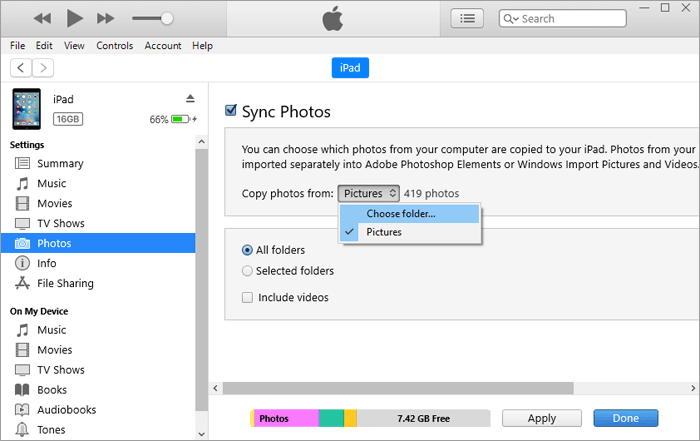
Task: Select the All folders radio button
Action: (x=248, y=250)
